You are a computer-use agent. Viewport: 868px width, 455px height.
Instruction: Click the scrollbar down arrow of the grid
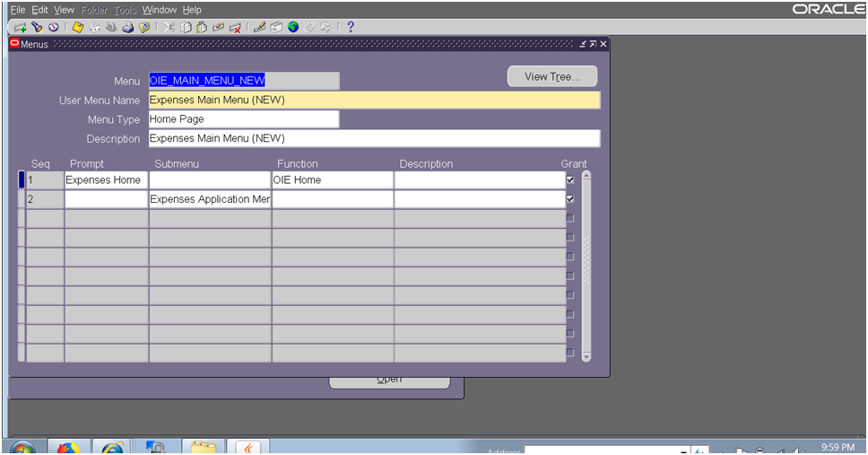click(586, 357)
